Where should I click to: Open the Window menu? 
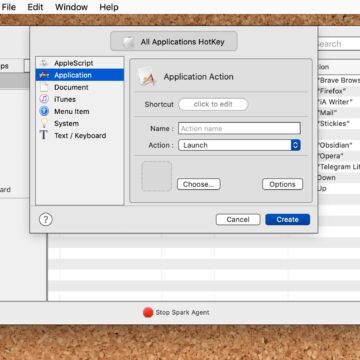click(72, 7)
